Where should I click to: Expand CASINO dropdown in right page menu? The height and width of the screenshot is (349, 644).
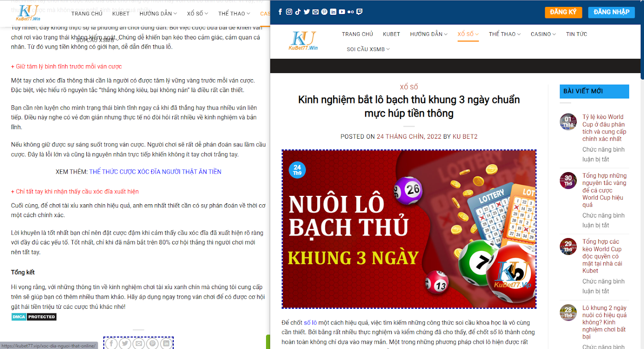point(543,34)
